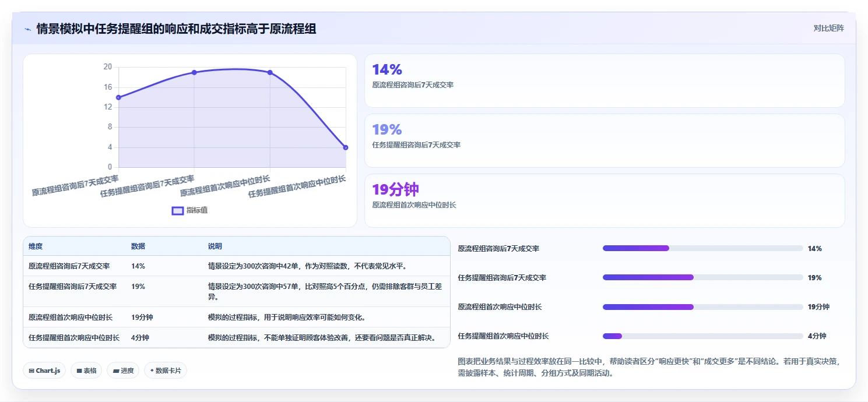
Task: Open the 14% 原流程组 stat card
Action: coord(605,80)
